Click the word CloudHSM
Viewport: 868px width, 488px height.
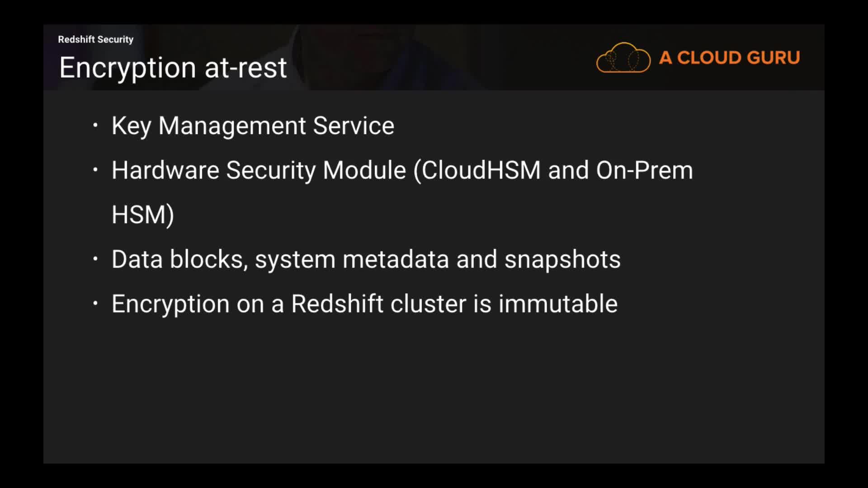click(481, 170)
